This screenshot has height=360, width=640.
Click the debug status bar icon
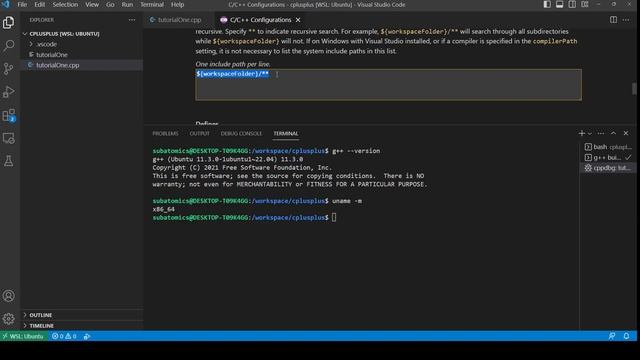coord(87,336)
